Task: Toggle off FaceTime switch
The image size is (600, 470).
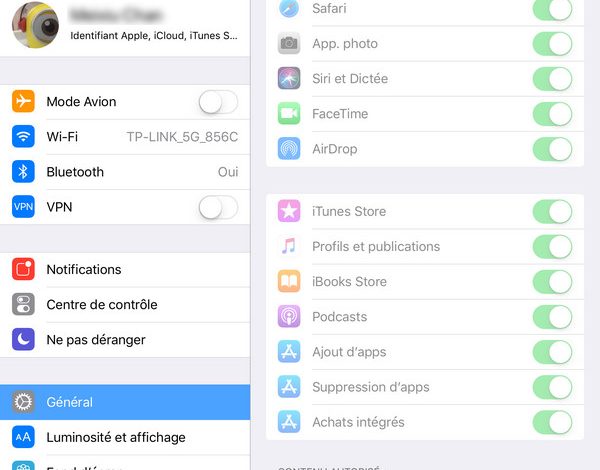Action: pos(553,114)
